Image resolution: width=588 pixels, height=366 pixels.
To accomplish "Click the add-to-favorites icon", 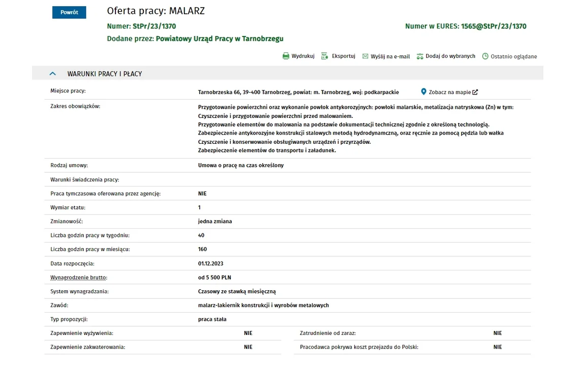I will [x=420, y=56].
